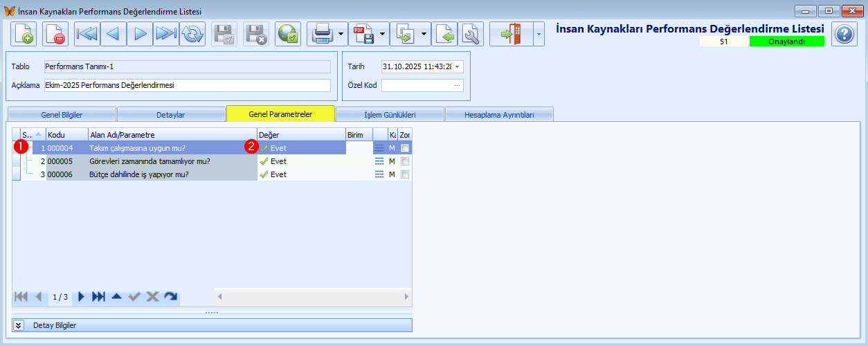Click right arrow of the grid's horizontal scrollbar
Image resolution: width=868 pixels, height=346 pixels.
pyautogui.click(x=406, y=296)
